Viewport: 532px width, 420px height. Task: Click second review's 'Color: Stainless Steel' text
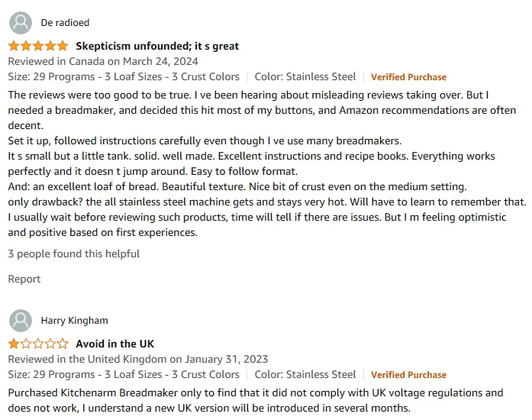305,374
